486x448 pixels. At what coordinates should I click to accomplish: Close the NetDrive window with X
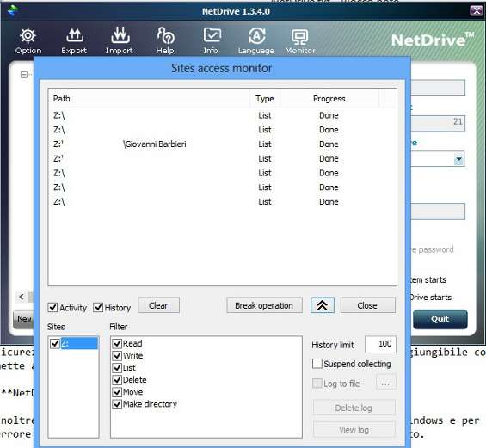(x=476, y=11)
